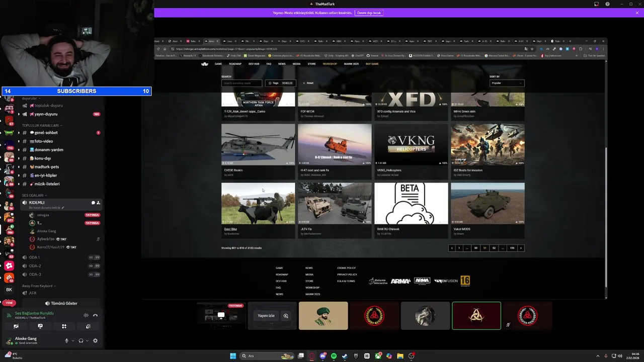Collapse the SES ODALARI category
The width and height of the screenshot is (644, 362).
(x=34, y=195)
